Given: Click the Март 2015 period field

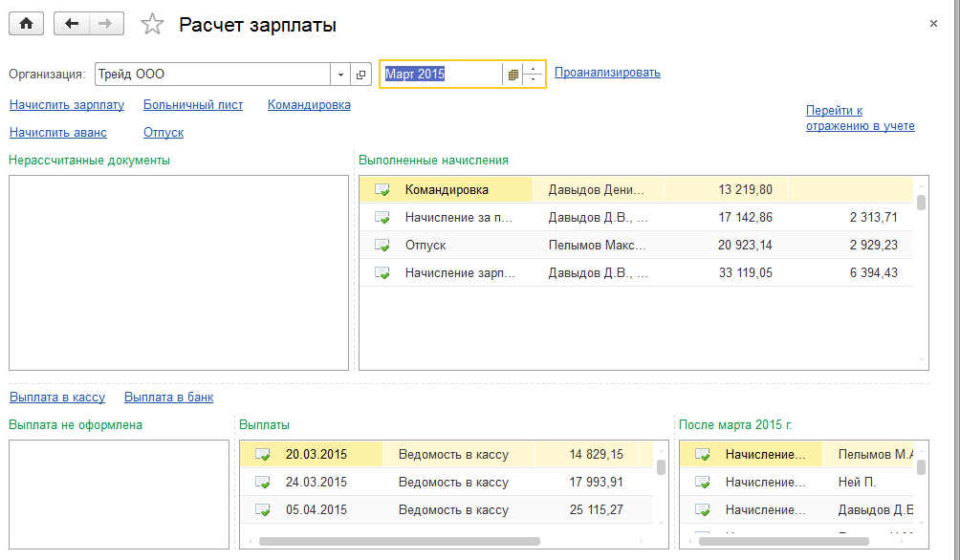Looking at the screenshot, I should click(x=440, y=74).
